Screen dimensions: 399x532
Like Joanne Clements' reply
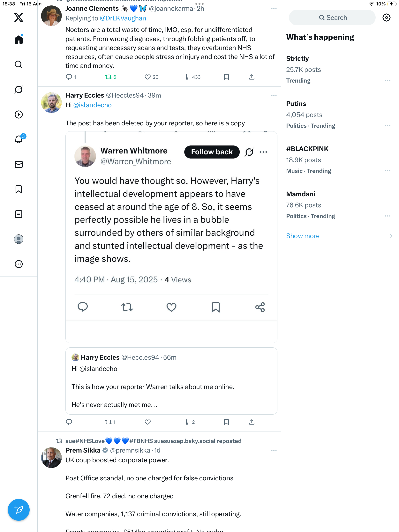pyautogui.click(x=147, y=77)
